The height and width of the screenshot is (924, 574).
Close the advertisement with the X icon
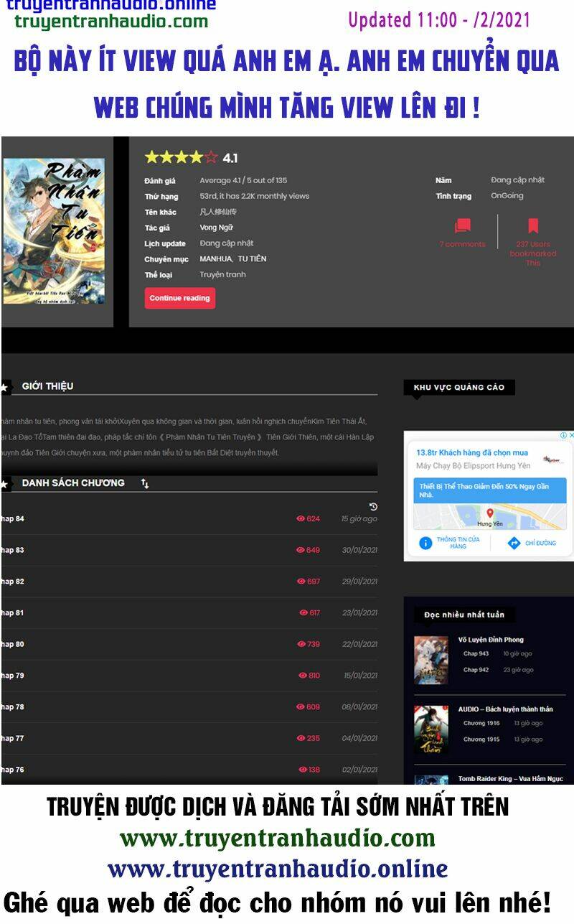click(571, 435)
